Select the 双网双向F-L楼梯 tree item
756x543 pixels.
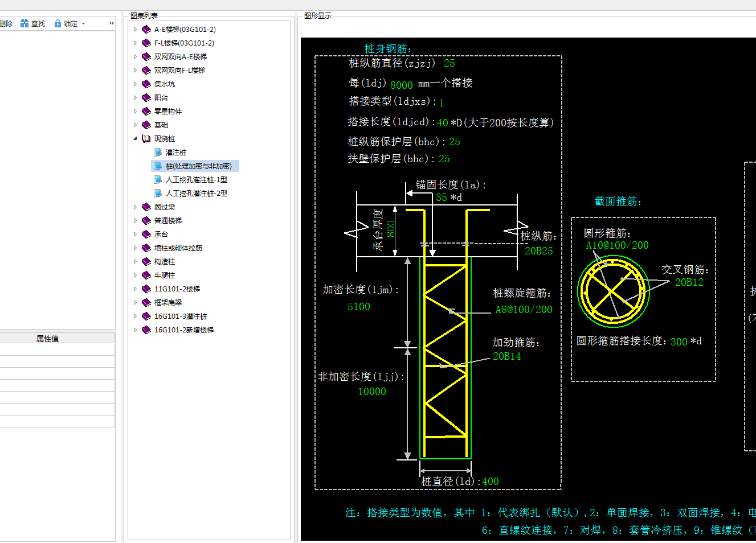point(179,71)
